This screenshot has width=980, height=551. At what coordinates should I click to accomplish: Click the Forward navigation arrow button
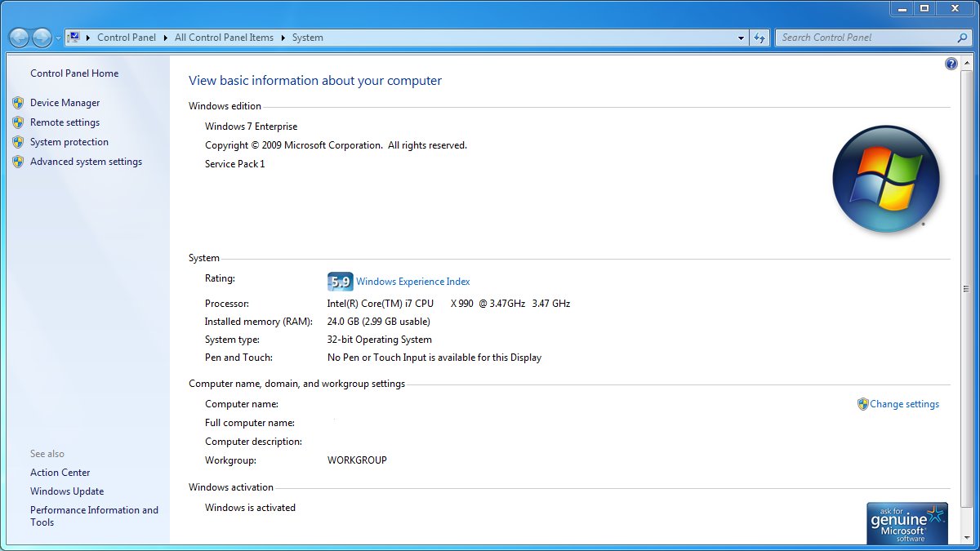tap(42, 38)
